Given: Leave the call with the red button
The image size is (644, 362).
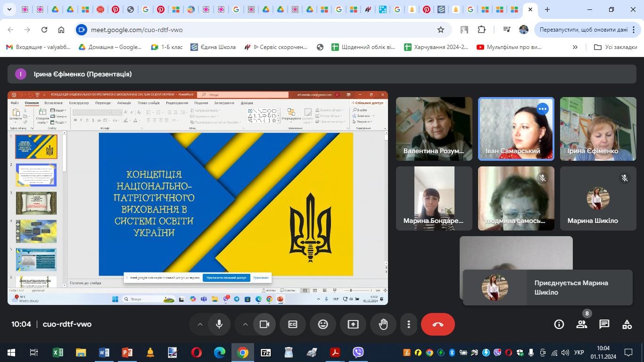Looking at the screenshot, I should pyautogui.click(x=438, y=324).
